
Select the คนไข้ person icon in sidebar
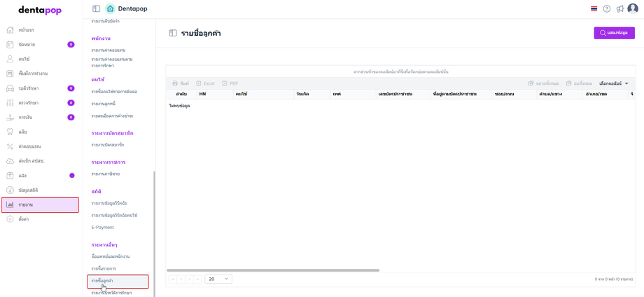click(x=10, y=59)
